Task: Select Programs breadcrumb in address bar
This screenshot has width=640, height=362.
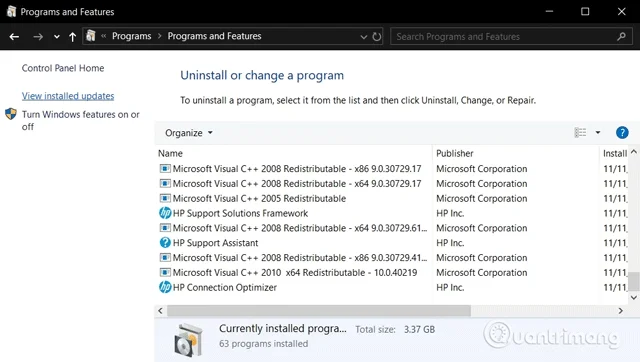Action: [x=131, y=36]
